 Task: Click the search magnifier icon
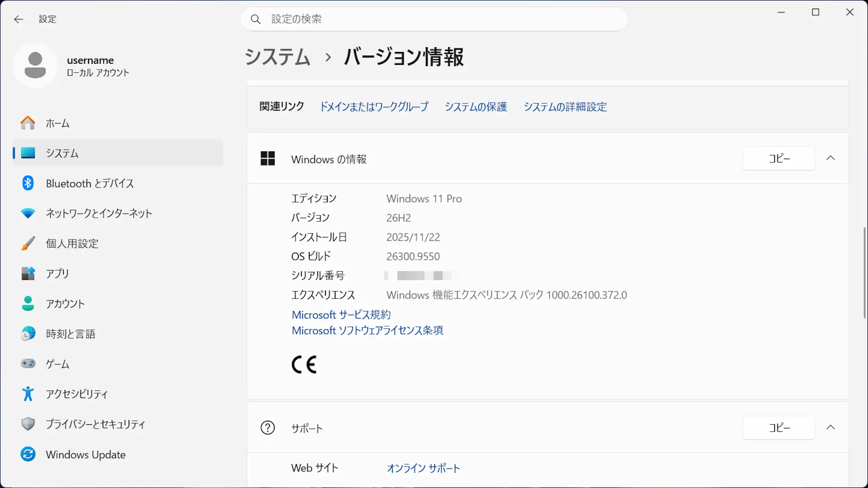pos(255,19)
